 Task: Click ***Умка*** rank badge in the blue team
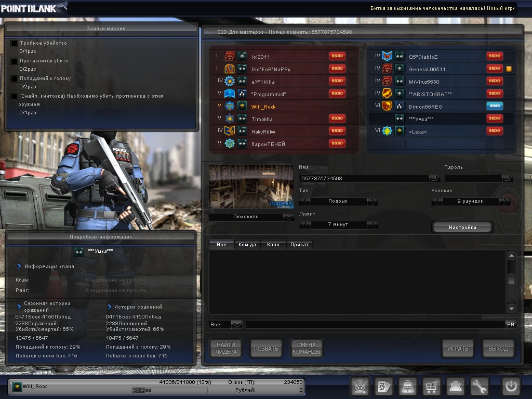point(400,118)
